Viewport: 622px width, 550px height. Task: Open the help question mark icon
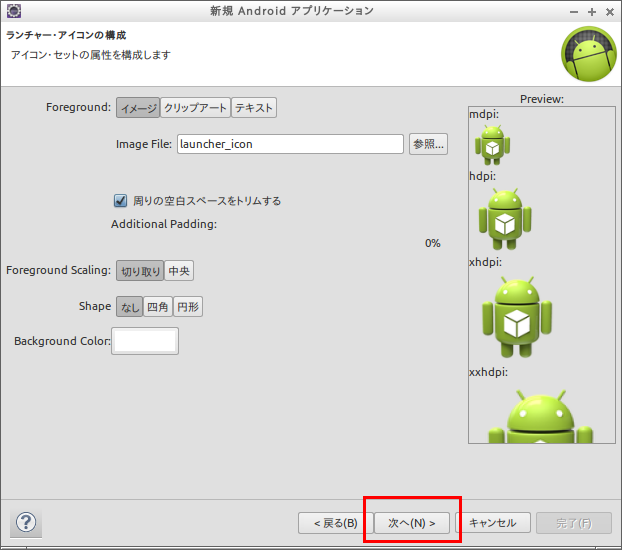[x=26, y=522]
